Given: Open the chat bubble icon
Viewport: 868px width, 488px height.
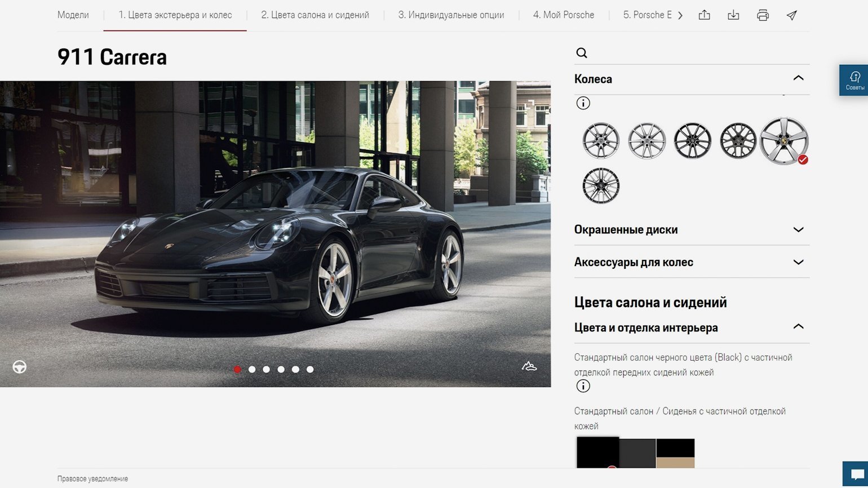Looking at the screenshot, I should [x=857, y=474].
